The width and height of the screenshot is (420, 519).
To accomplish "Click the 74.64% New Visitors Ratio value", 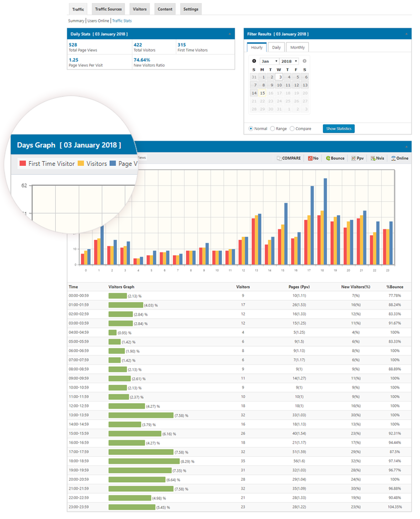I will coord(142,60).
